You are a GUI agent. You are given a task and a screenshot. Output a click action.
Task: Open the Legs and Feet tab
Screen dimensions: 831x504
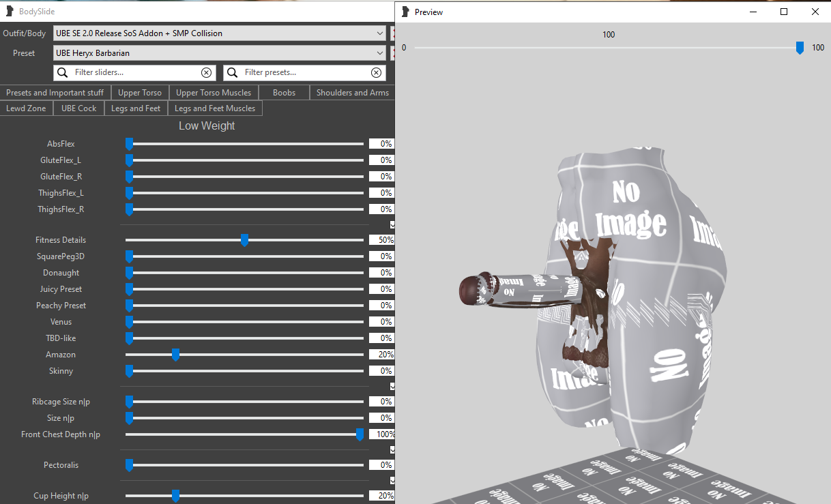pyautogui.click(x=136, y=108)
